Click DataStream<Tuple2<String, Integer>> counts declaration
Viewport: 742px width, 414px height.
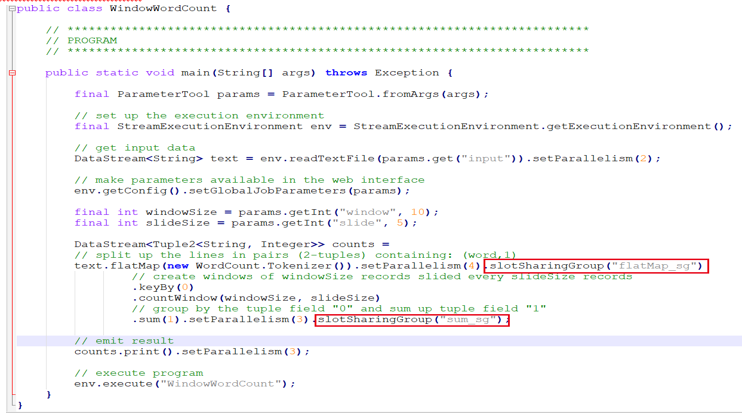point(231,245)
